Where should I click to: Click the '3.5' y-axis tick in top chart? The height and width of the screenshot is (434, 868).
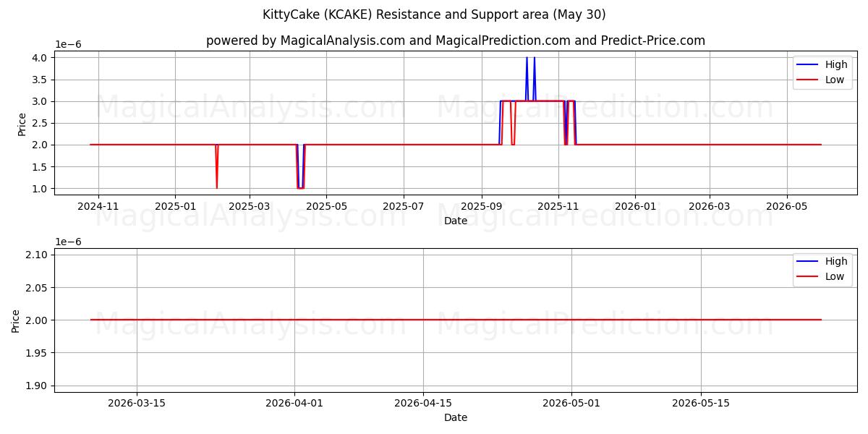coord(39,80)
